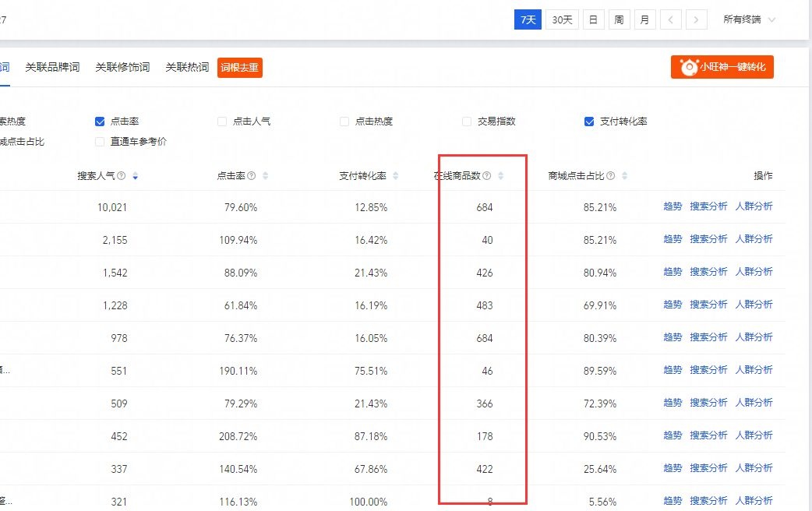
Task: Uncheck the 点击率 checkbox
Action: tap(100, 122)
